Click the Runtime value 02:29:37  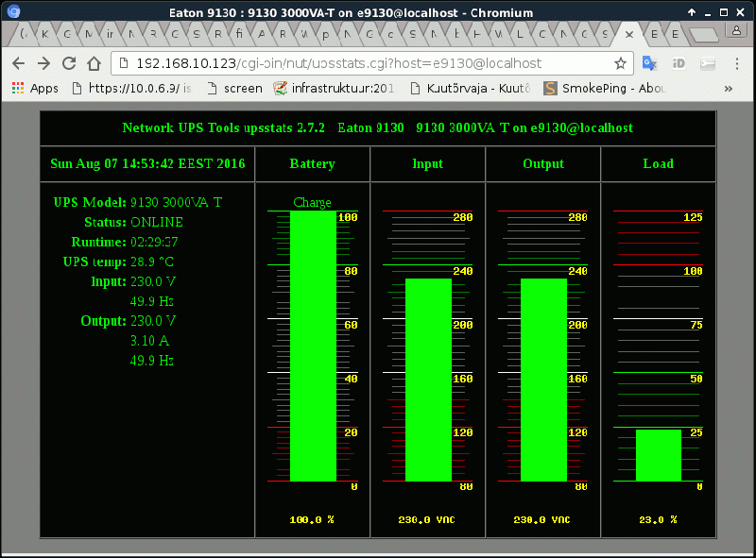click(154, 242)
